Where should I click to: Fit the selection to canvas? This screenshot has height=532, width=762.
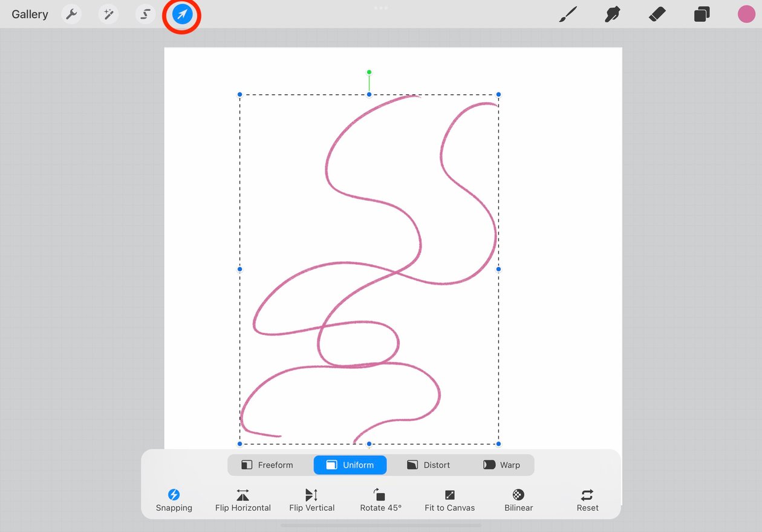450,501
